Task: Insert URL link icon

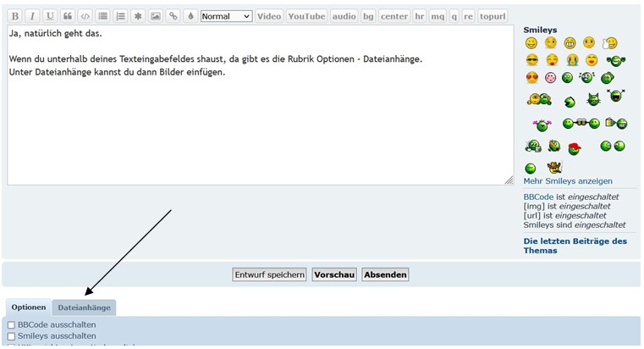Action: point(173,16)
